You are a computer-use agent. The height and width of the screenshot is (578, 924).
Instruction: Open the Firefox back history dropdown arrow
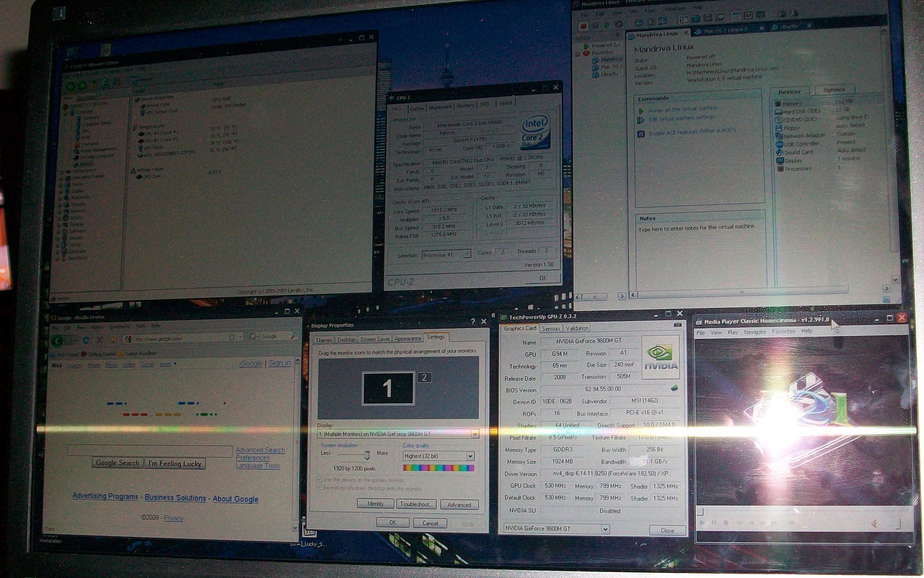[x=75, y=340]
